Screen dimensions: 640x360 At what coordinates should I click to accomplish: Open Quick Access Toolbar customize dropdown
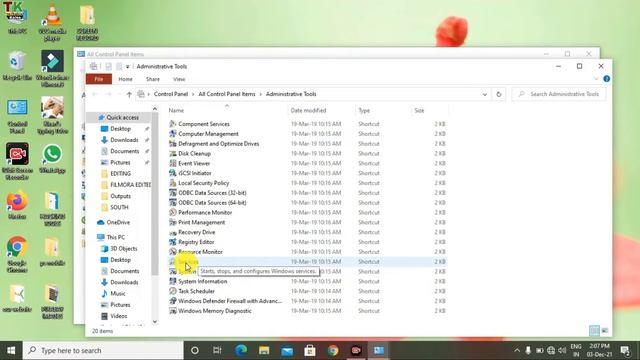coord(127,67)
